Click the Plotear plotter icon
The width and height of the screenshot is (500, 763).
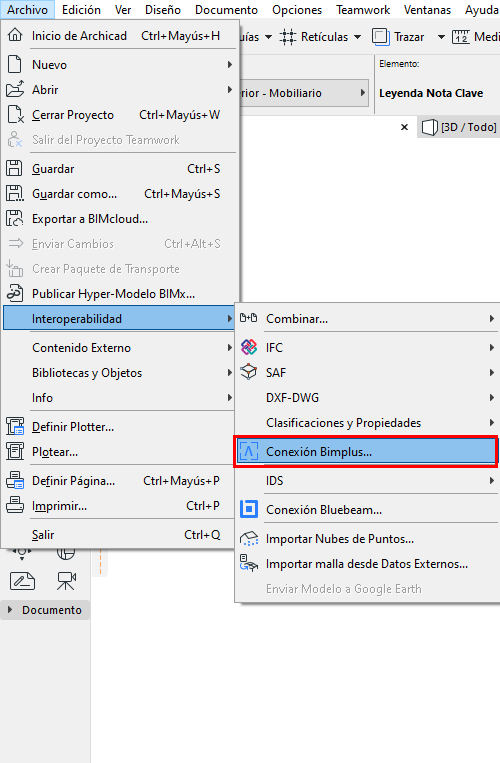(x=15, y=452)
